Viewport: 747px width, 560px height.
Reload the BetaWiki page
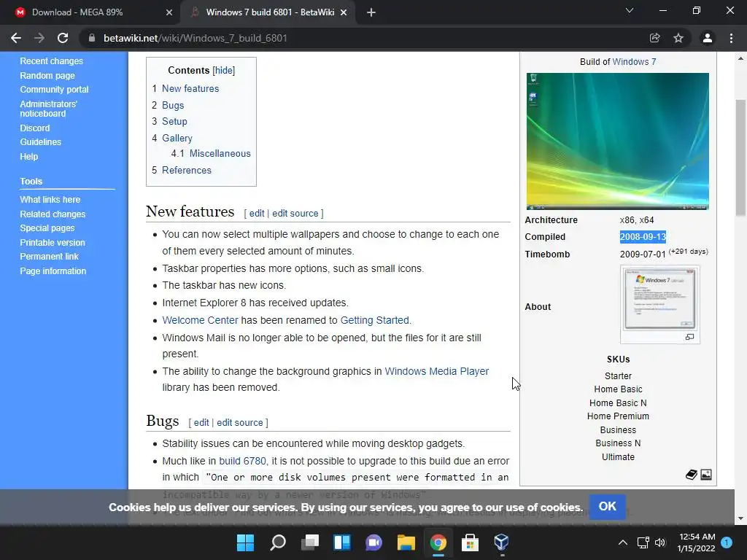click(x=63, y=38)
